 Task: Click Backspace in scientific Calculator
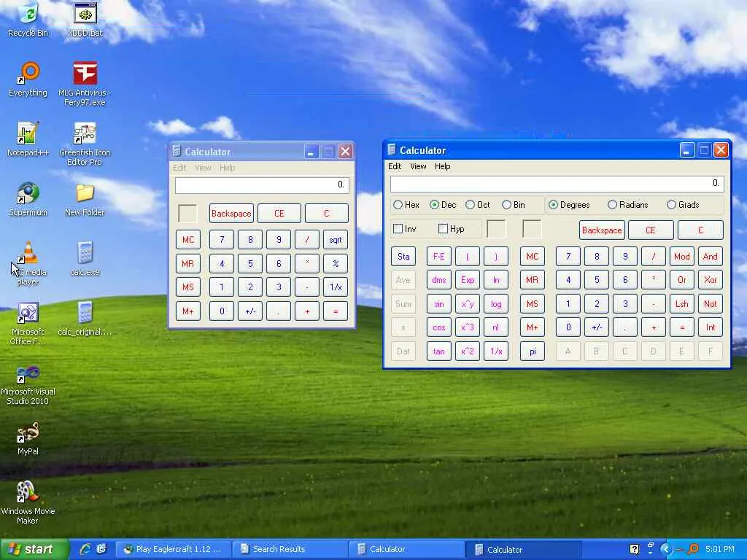coord(602,230)
